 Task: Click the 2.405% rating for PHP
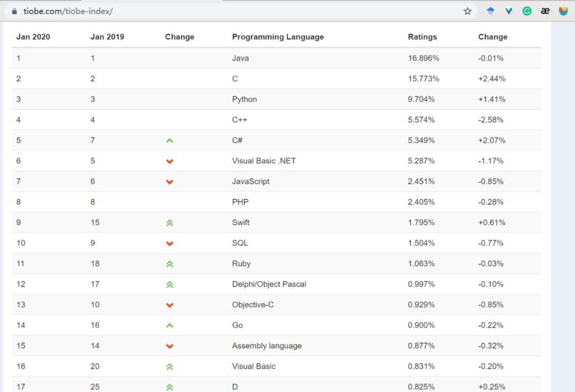tap(421, 202)
